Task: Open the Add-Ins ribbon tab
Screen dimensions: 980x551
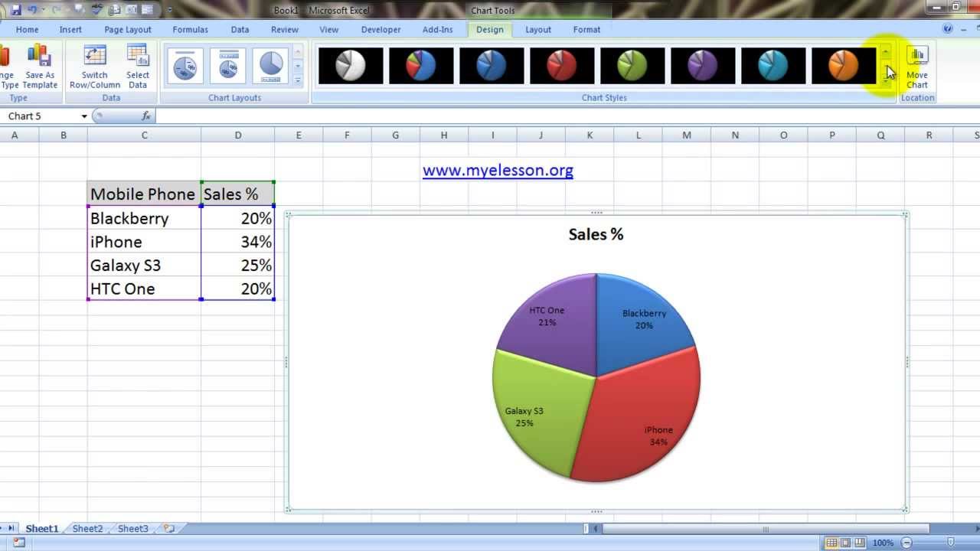Action: pyautogui.click(x=437, y=30)
